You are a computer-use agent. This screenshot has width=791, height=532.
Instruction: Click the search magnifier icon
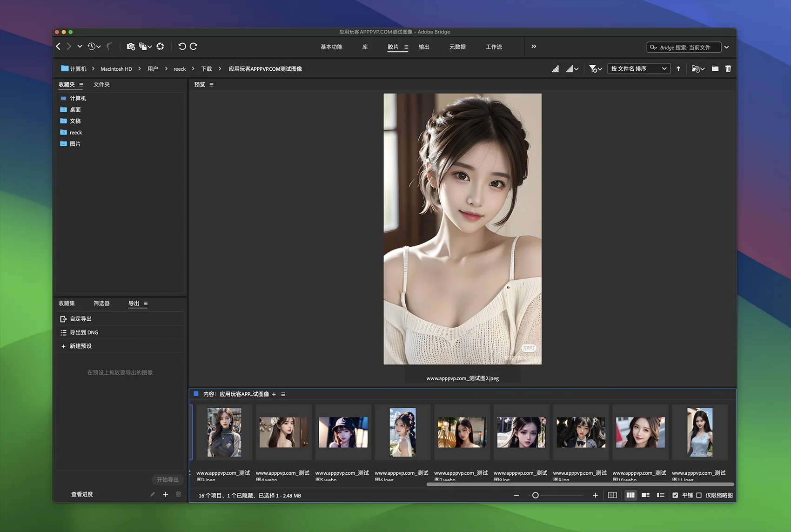653,47
